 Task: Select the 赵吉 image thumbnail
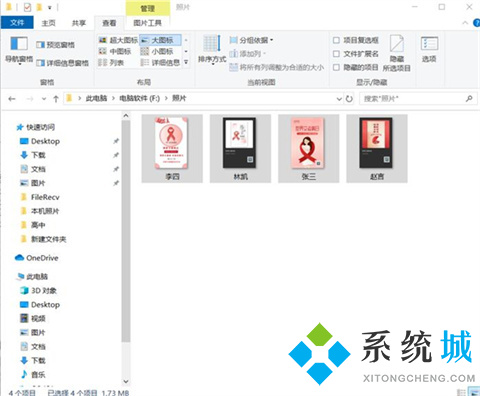[377, 148]
